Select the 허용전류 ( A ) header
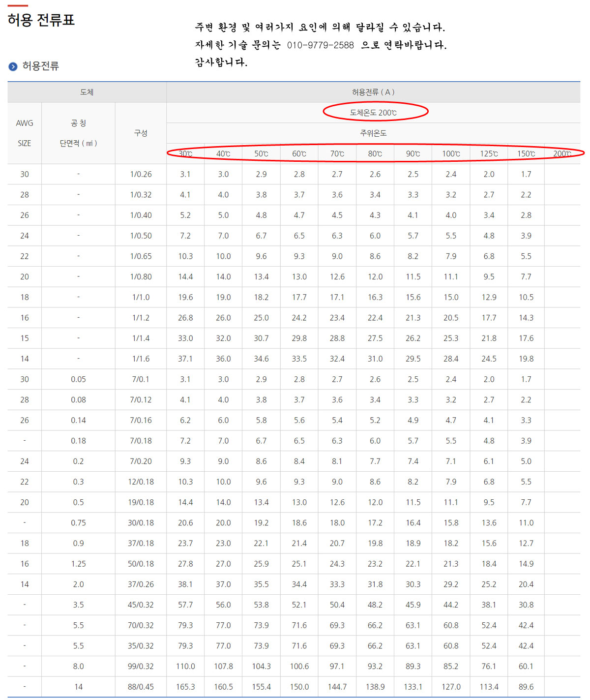The height and width of the screenshot is (700, 590). pos(373,92)
